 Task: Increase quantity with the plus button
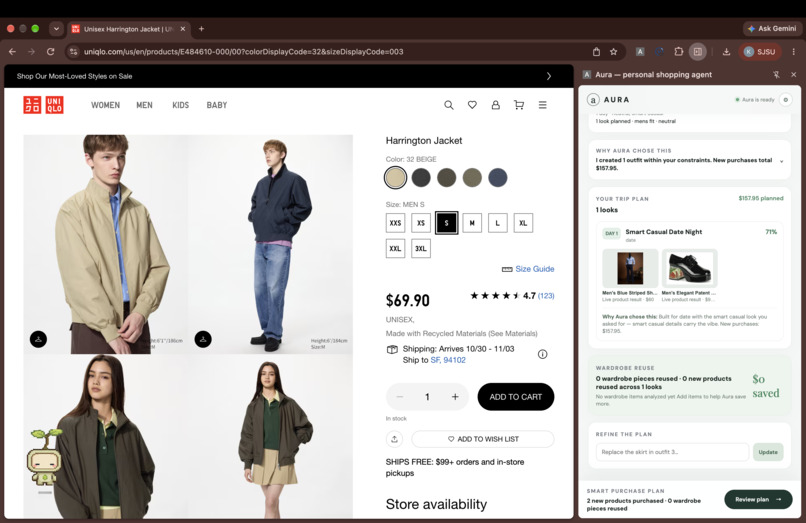(455, 397)
